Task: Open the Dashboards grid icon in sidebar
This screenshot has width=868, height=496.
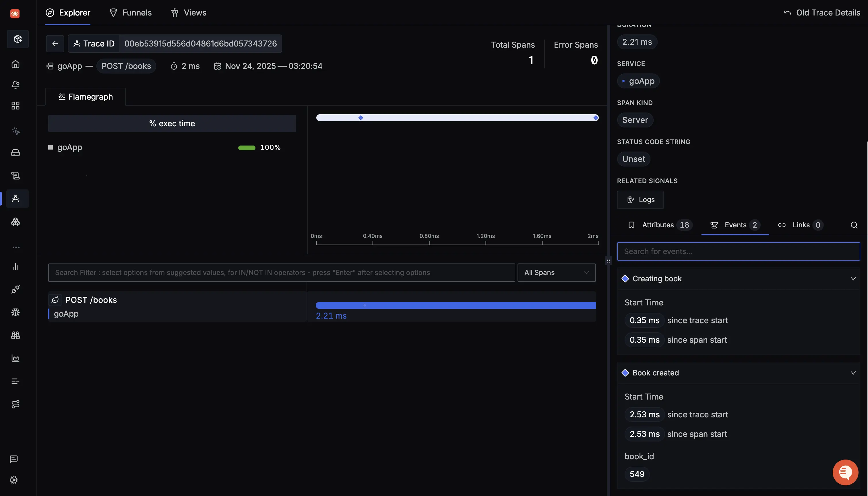Action: tap(15, 106)
